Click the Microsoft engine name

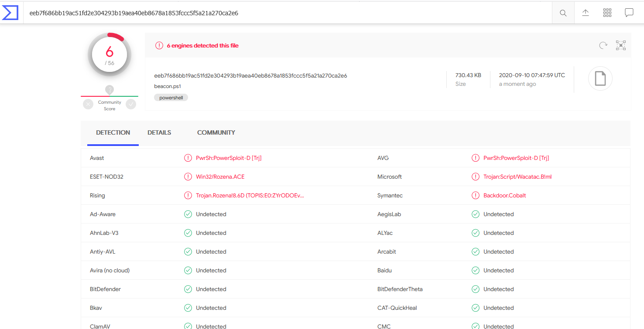pyautogui.click(x=390, y=177)
